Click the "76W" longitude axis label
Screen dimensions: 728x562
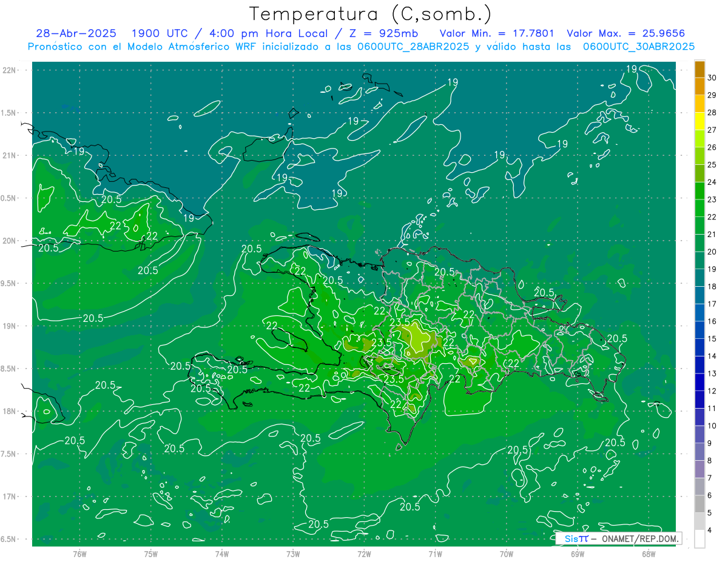[79, 554]
